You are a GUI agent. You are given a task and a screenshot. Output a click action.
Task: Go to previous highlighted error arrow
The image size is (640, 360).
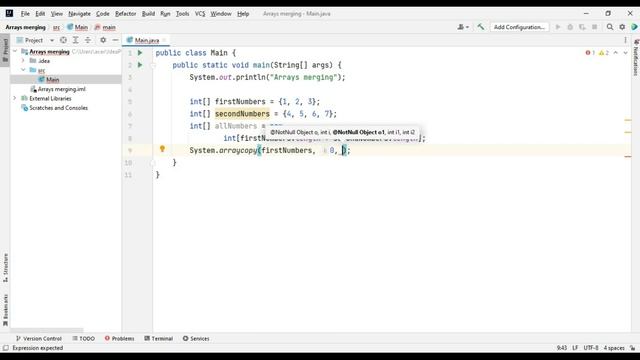click(x=616, y=53)
